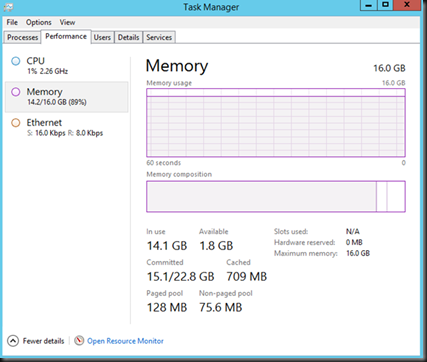Click the Available 1.8 GB value

coord(216,246)
